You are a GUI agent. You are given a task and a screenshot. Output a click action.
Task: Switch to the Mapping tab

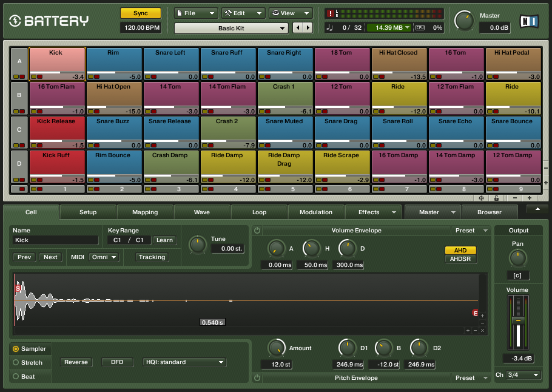click(x=145, y=212)
